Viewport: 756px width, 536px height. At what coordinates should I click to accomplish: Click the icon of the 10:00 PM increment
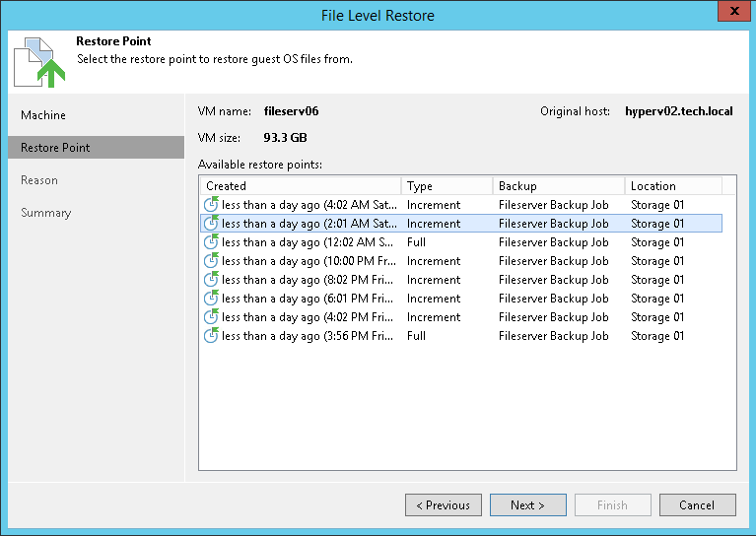click(211, 261)
